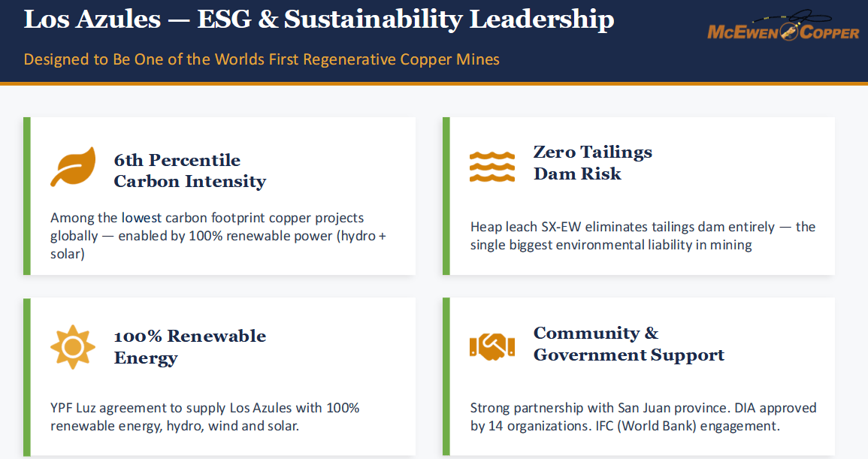Screen dimensions: 868x459
Task: Click green accent bar of carbon intensity card
Action: tap(26, 196)
